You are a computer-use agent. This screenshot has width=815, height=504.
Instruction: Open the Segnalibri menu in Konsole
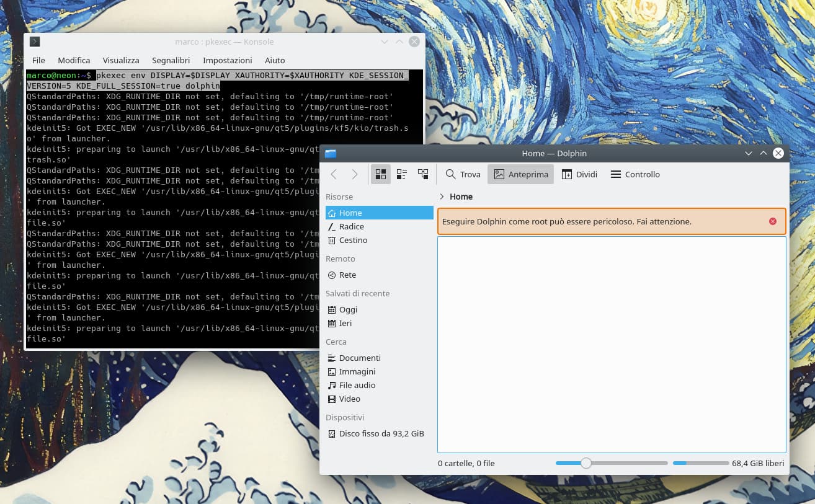point(171,60)
